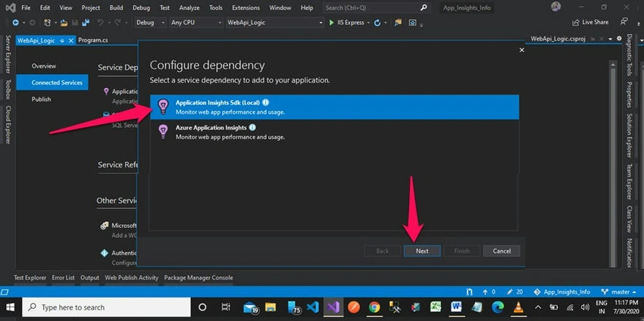Click the pending changes pencil icon in status bar
Image resolution: width=644 pixels, height=321 pixels.
tap(510, 292)
